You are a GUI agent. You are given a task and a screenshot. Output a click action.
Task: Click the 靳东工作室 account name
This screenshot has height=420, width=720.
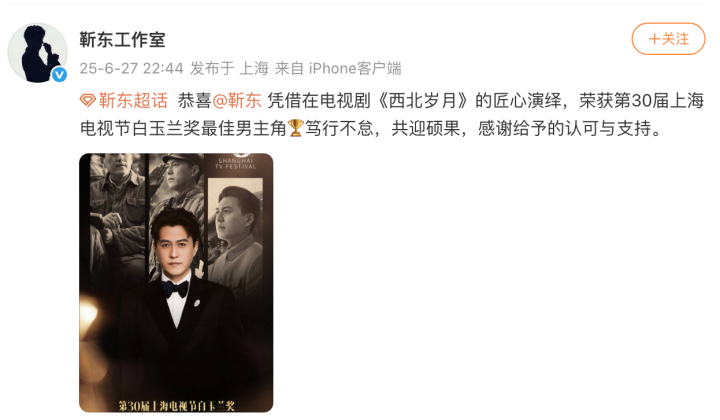122,40
